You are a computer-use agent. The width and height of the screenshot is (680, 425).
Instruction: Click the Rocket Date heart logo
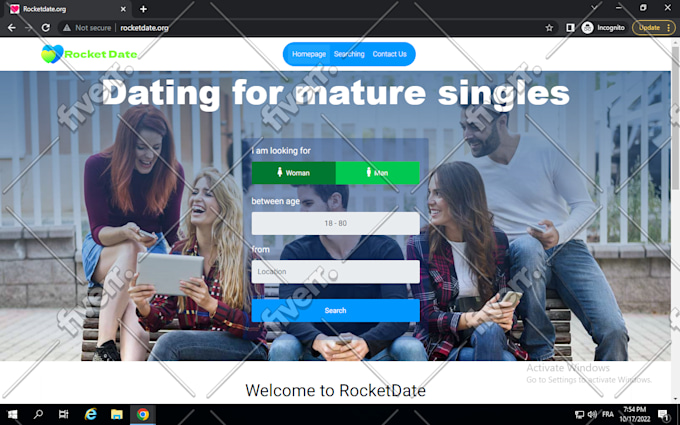click(52, 54)
